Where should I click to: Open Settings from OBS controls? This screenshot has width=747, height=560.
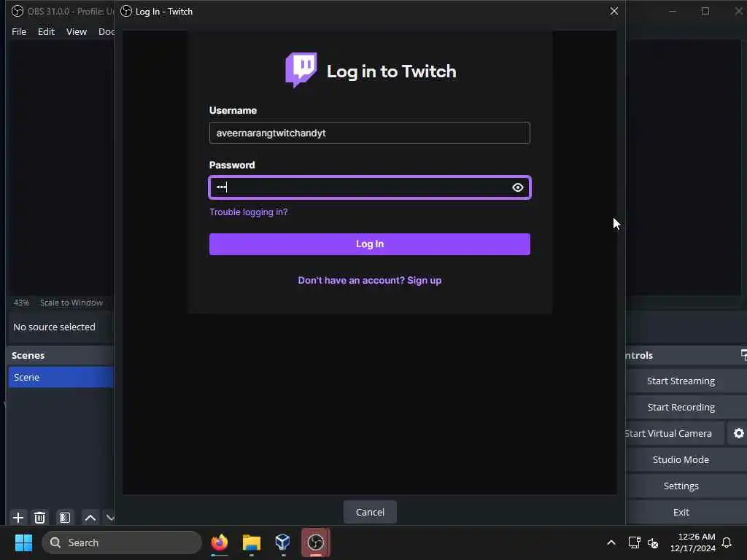(681, 486)
